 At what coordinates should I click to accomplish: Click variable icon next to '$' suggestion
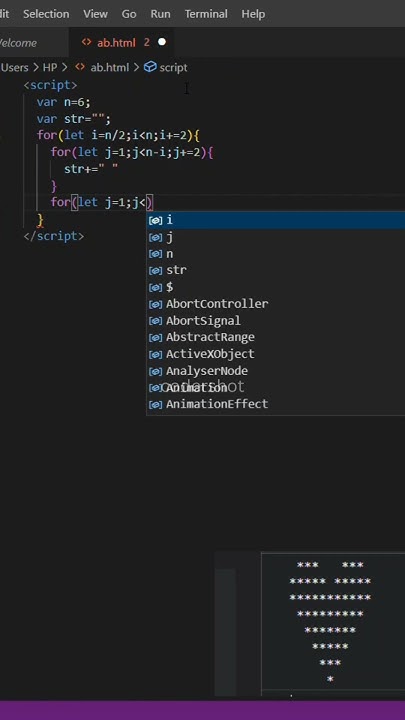pos(156,287)
